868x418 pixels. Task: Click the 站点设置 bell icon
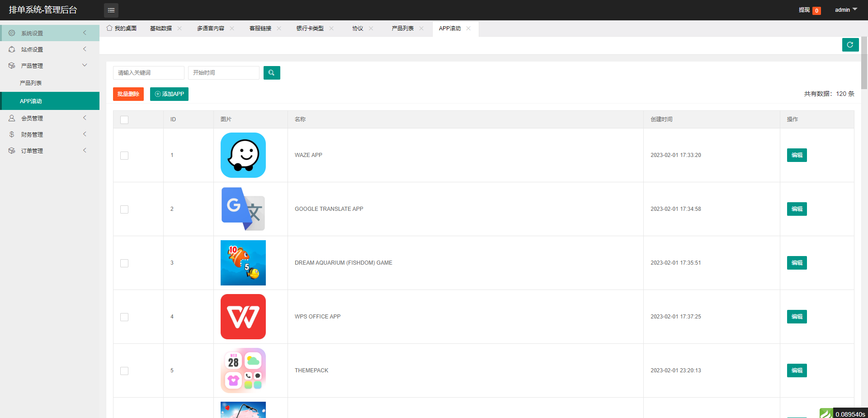[x=12, y=49]
